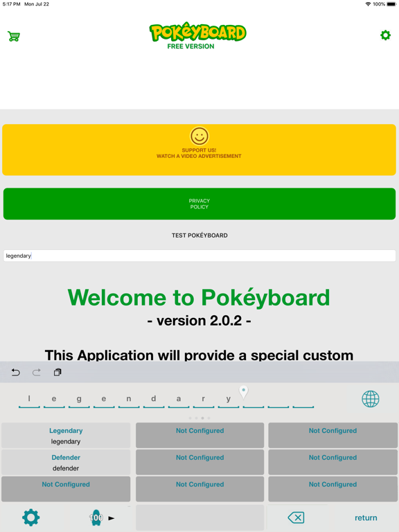Tap undo arrow in keyboard toolbar
The image size is (399, 532).
16,372
